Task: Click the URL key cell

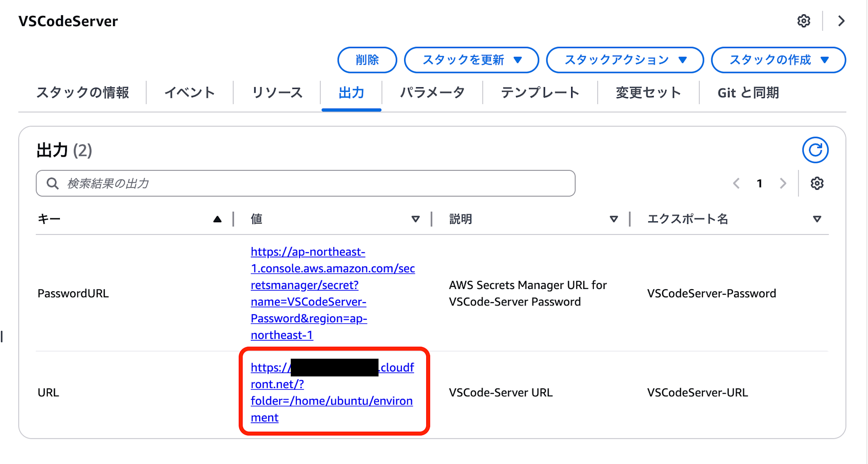Action: click(x=48, y=392)
